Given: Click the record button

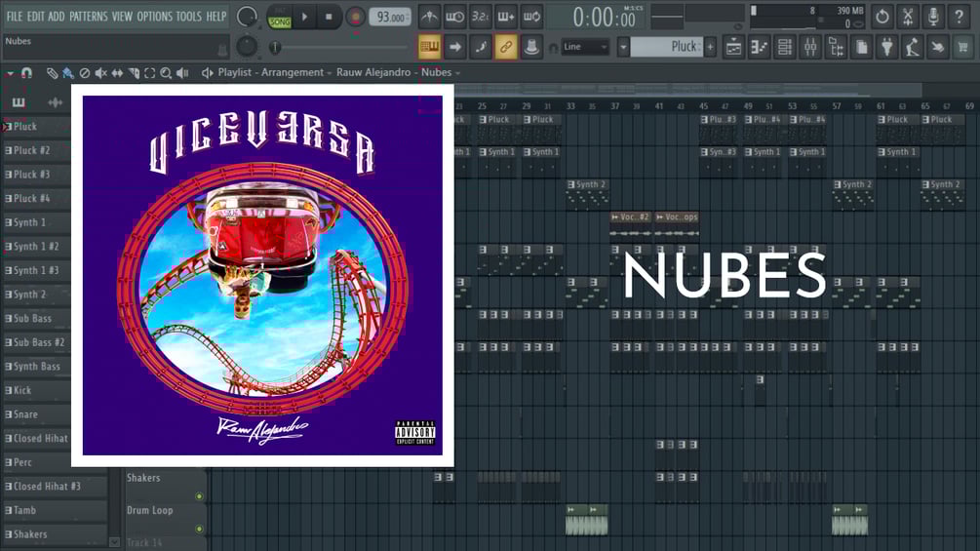Looking at the screenshot, I should click(x=355, y=17).
